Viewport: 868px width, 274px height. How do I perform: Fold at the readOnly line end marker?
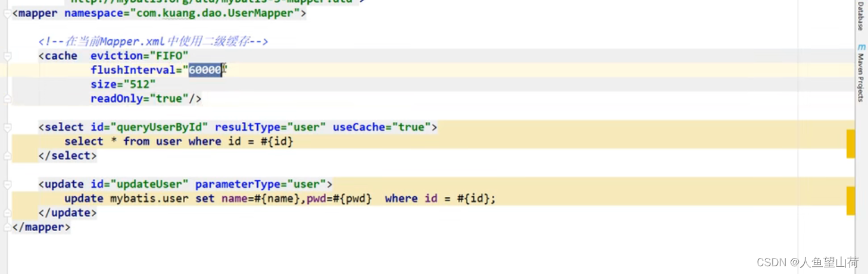tap(7, 99)
